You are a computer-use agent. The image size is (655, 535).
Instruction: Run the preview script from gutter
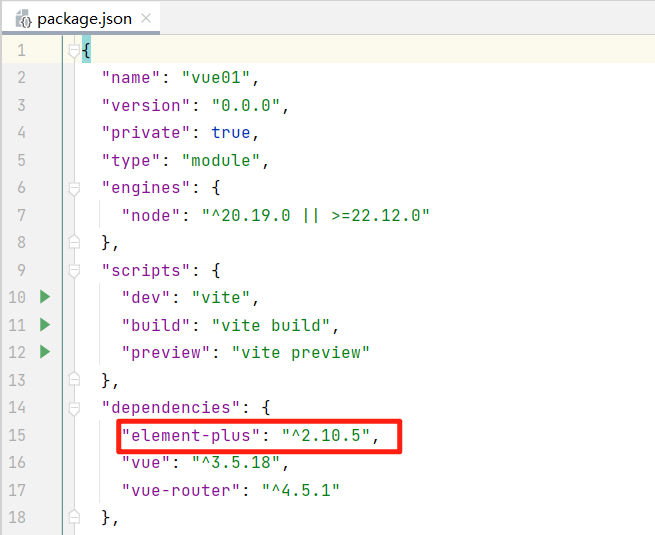coord(45,352)
